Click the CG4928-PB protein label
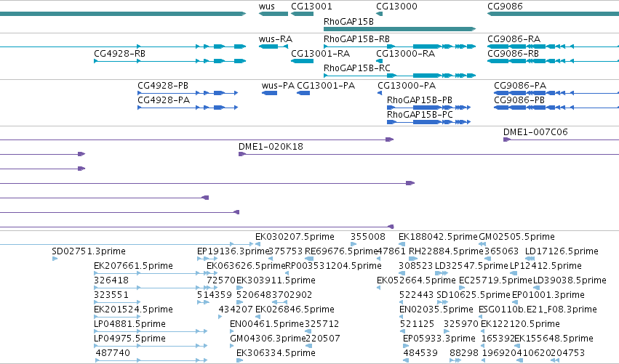This screenshot has width=619, height=364. [x=163, y=86]
